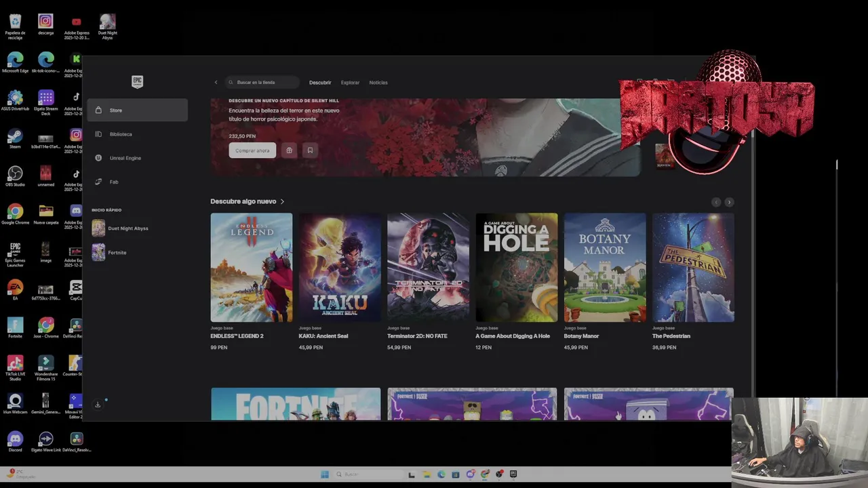Open the Fortnite banner at the bottom

click(296, 404)
